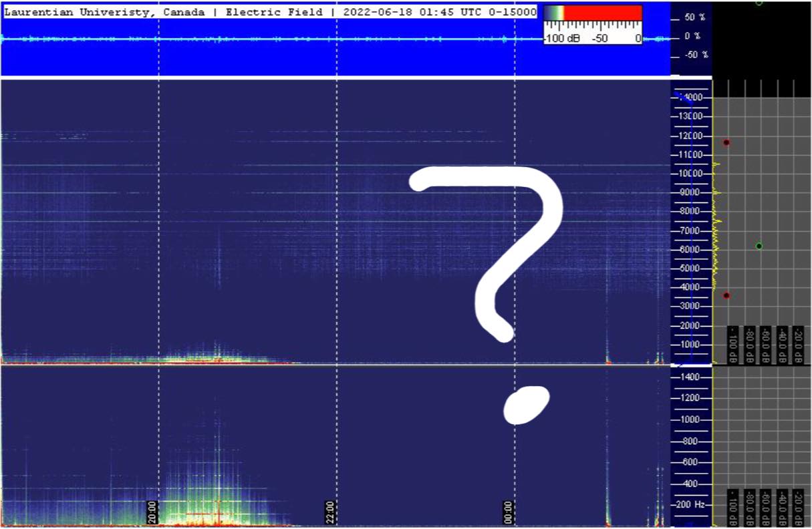Click the 1400 label on lower frequency axis
The image size is (812, 529).
691,377
